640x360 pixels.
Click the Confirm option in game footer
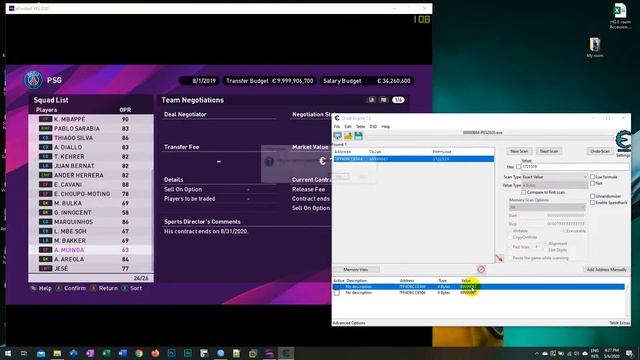coord(71,288)
